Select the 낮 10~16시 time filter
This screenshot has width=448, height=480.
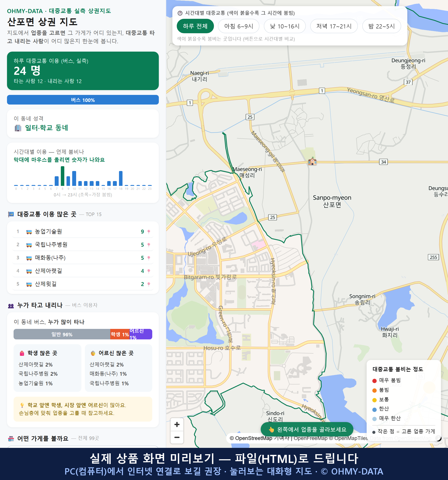pos(285,26)
